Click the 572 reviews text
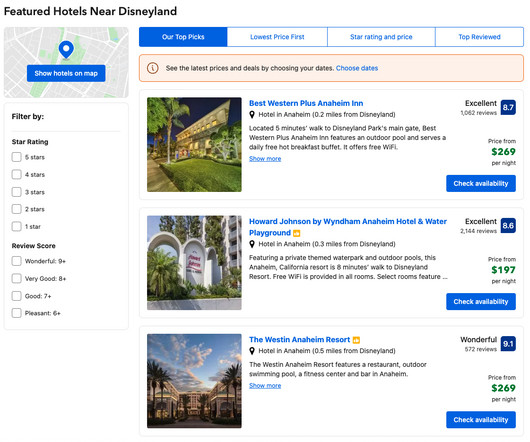The height and width of the screenshot is (442, 530). click(x=481, y=349)
